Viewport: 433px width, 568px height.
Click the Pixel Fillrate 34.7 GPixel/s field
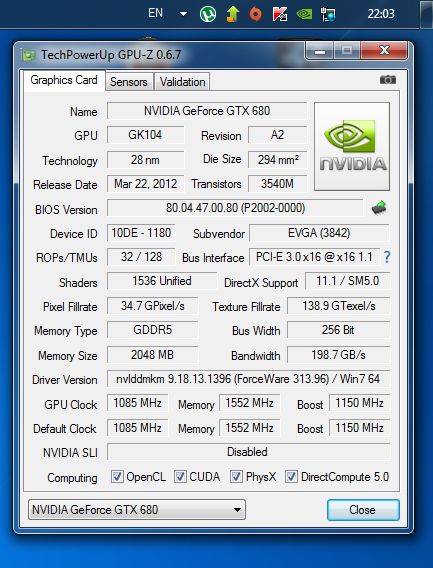(153, 306)
